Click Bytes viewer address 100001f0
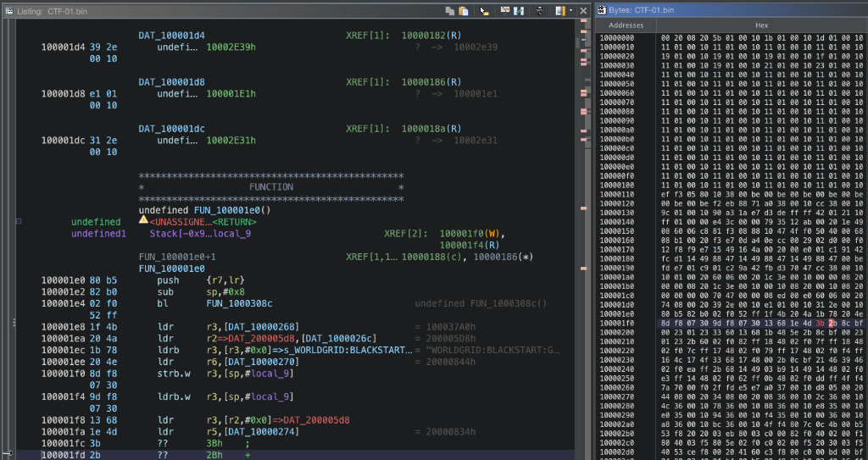The height and width of the screenshot is (460, 868). click(x=617, y=324)
